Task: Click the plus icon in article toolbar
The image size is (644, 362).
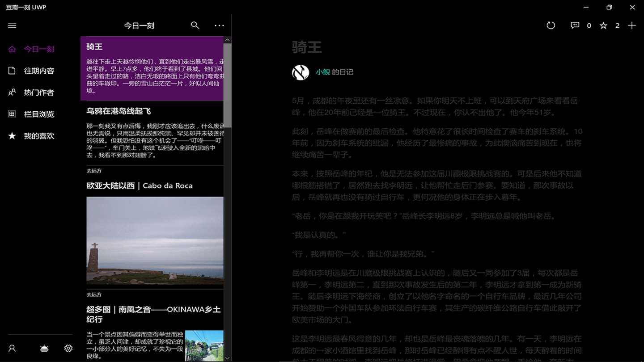Action: [631, 25]
